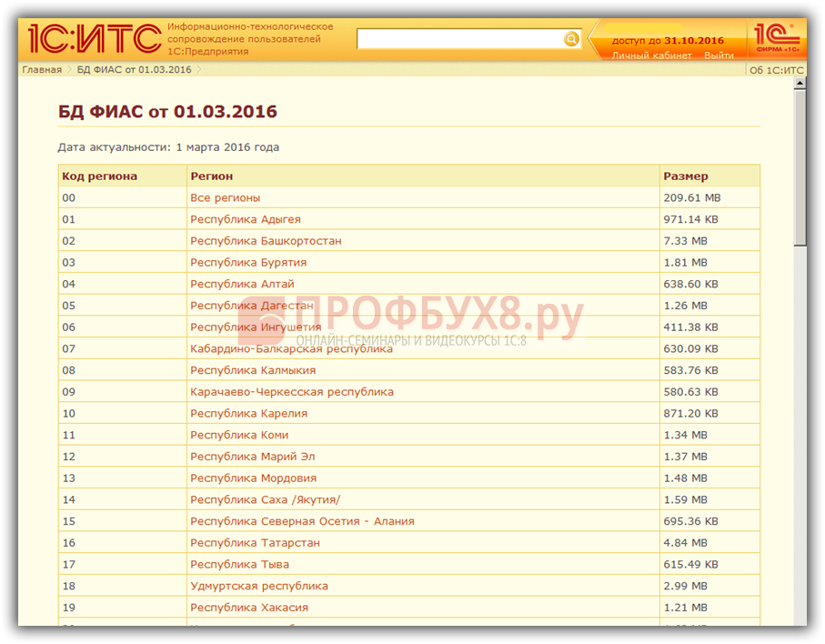Open the Все регионы download link
This screenshot has height=644, width=825.
pyautogui.click(x=225, y=197)
